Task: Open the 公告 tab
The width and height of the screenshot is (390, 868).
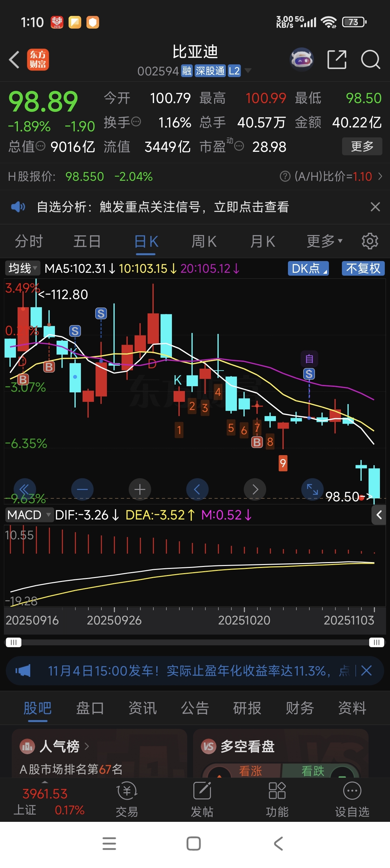Action: [195, 708]
